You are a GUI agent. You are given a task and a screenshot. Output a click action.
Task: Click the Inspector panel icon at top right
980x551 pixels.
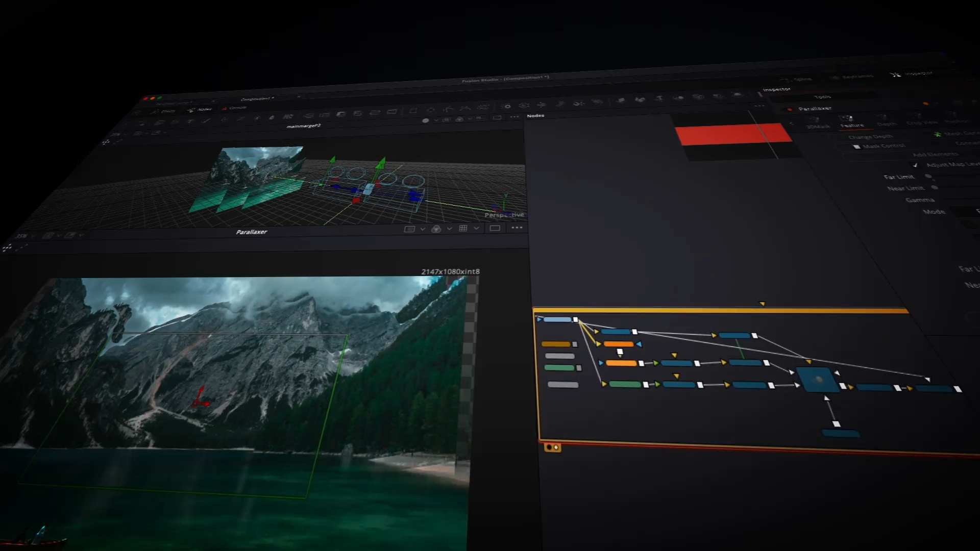point(896,74)
